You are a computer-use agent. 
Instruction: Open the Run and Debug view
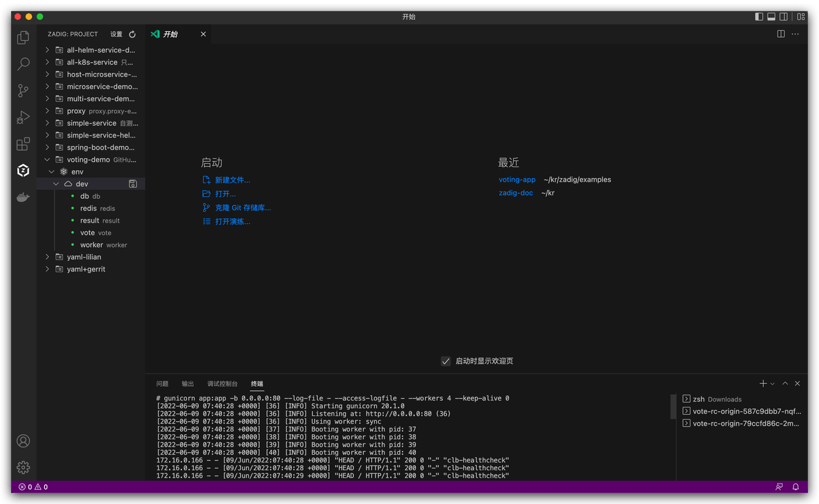pos(22,117)
